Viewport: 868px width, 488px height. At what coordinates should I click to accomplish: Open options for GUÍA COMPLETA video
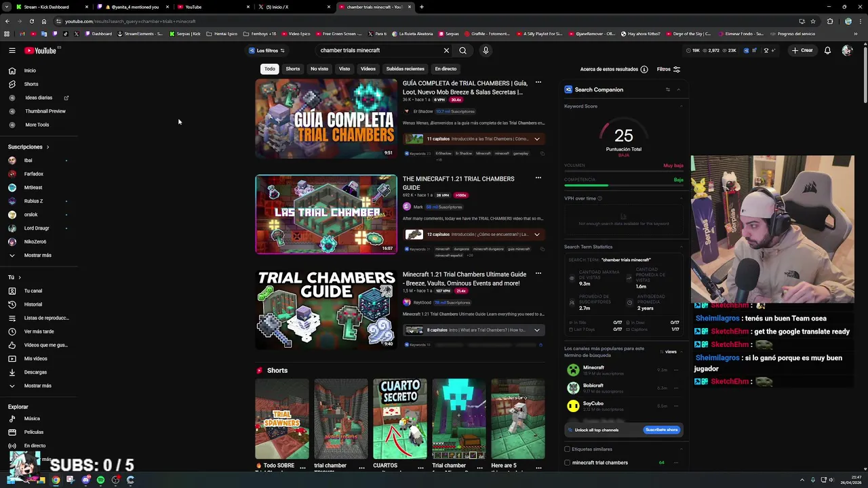[x=538, y=83]
